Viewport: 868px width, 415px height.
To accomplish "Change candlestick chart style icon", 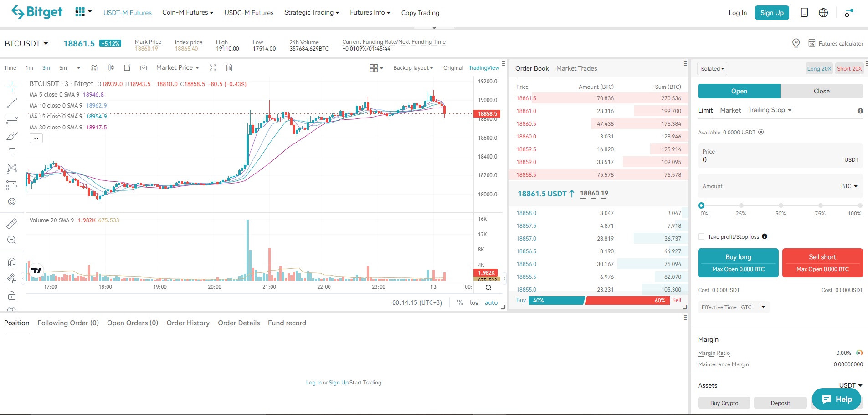I will point(111,67).
